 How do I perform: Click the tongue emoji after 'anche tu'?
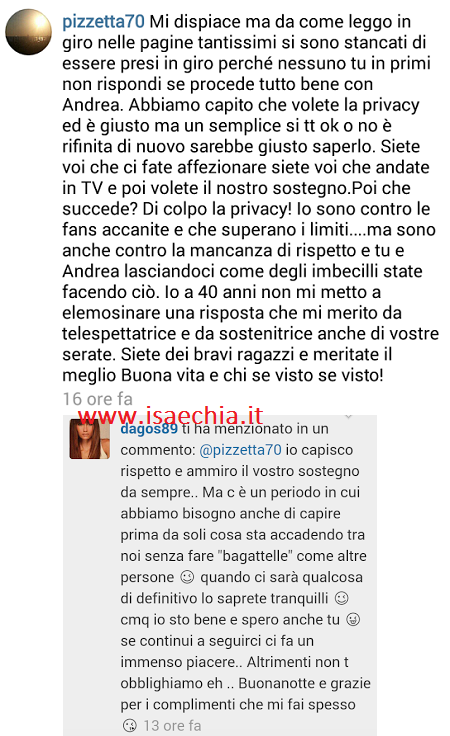[353, 620]
